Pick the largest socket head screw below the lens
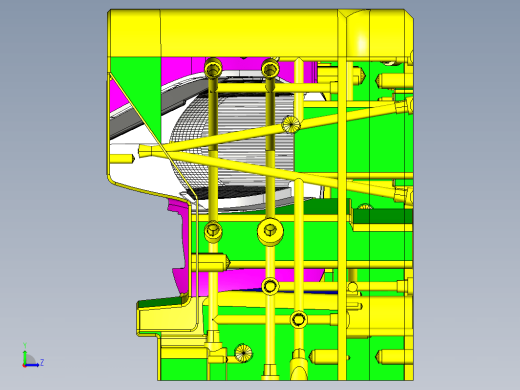Viewport: 520px width, 390px height. point(270,231)
